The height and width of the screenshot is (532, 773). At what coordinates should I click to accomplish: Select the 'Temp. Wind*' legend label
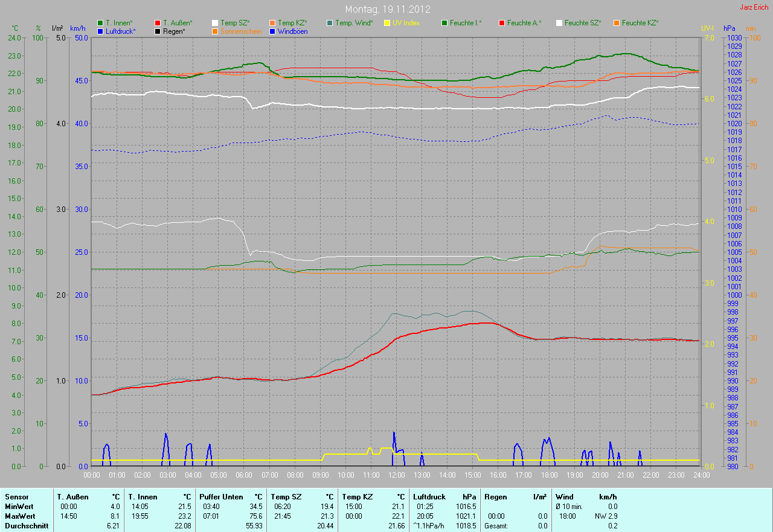(354, 23)
